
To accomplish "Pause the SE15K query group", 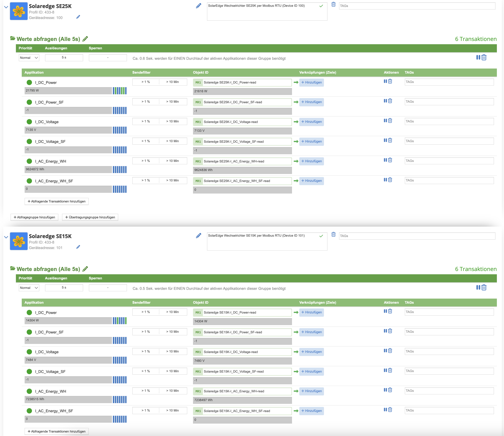I will pyautogui.click(x=478, y=287).
